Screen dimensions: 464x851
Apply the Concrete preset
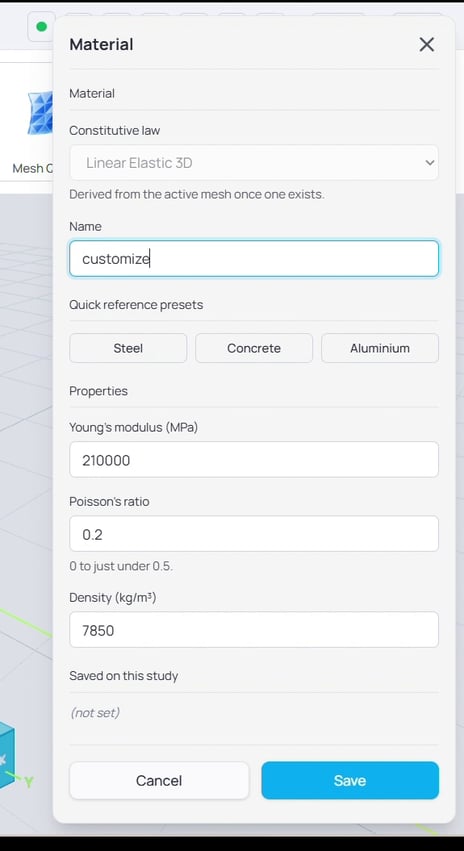[254, 348]
